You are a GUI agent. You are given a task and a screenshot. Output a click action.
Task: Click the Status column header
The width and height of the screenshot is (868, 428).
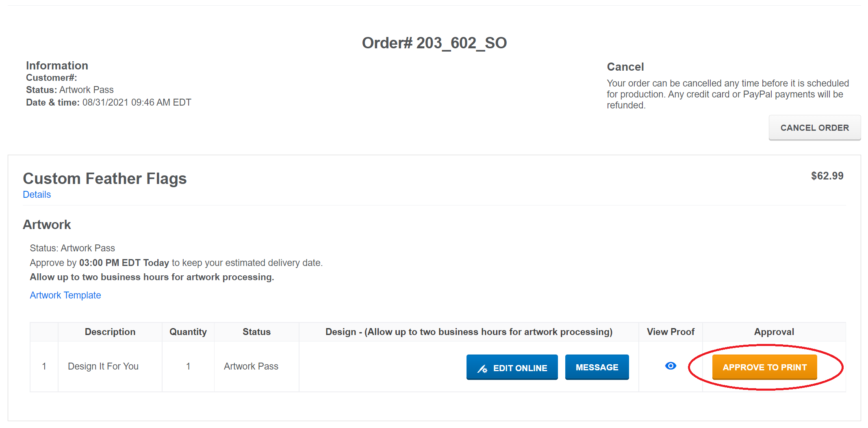pos(256,332)
